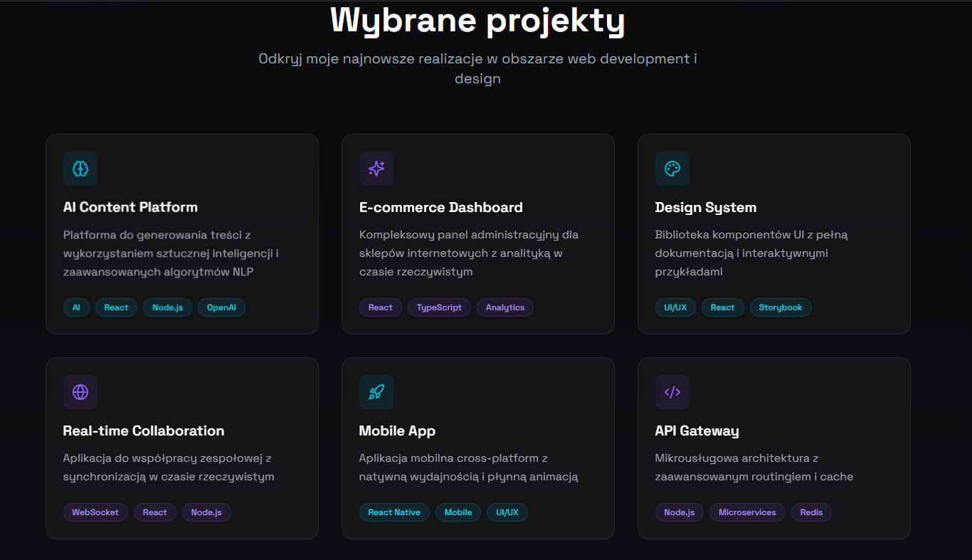The image size is (972, 560).
Task: Open the E-commerce Dashboard project title
Action: coord(440,208)
